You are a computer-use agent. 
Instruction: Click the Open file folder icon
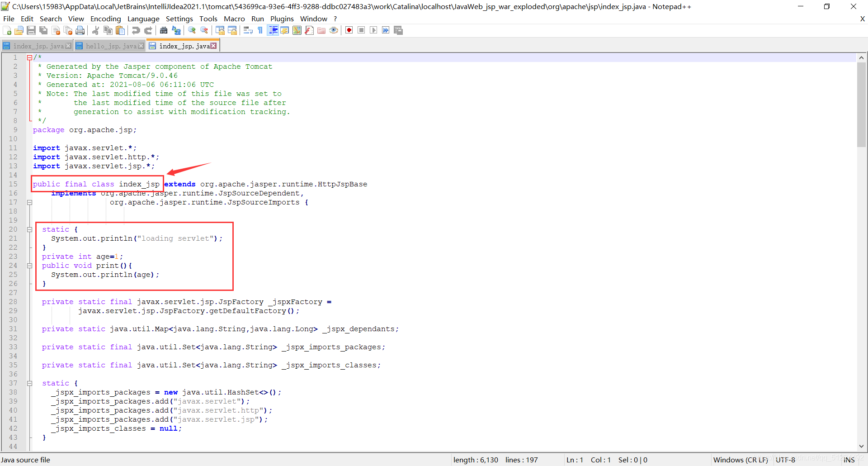pyautogui.click(x=19, y=30)
